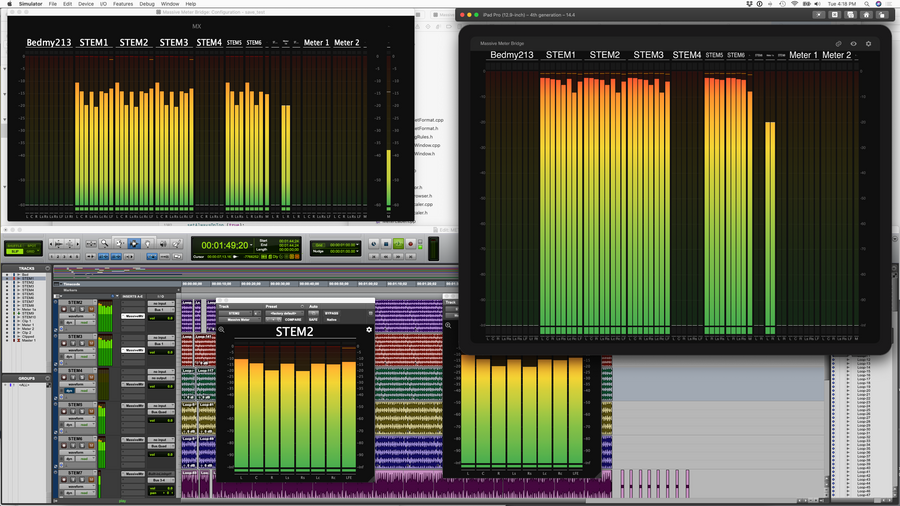Image resolution: width=900 pixels, height=506 pixels.
Task: Mute the STEM4 track
Action: pos(91,377)
